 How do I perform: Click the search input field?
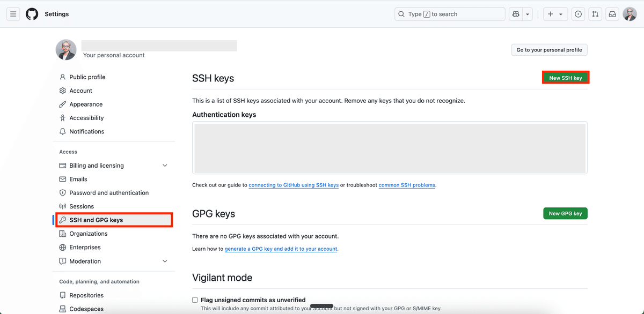(x=450, y=14)
